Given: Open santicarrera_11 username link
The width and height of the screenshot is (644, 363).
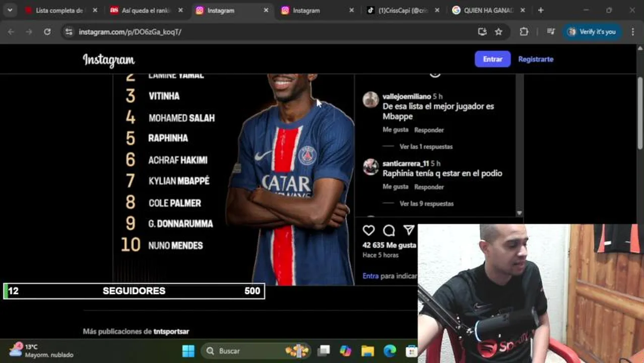Looking at the screenshot, I should tap(406, 163).
